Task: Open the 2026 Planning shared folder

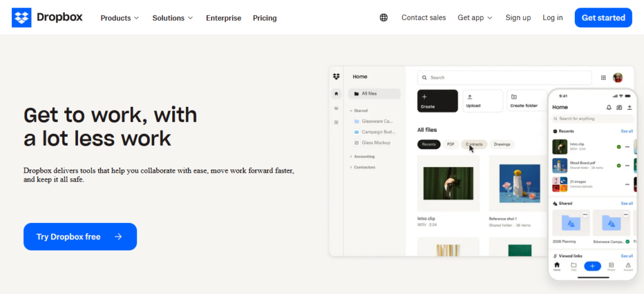Action: (x=571, y=222)
